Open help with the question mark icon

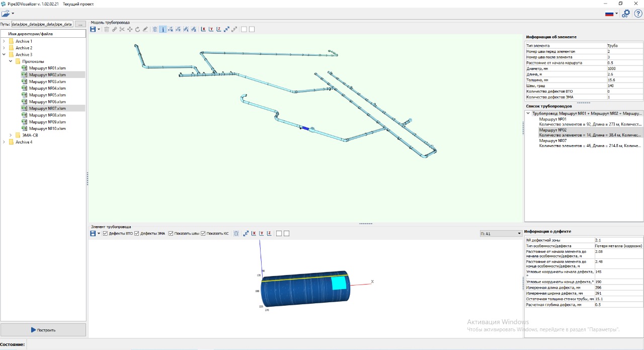pyautogui.click(x=638, y=14)
